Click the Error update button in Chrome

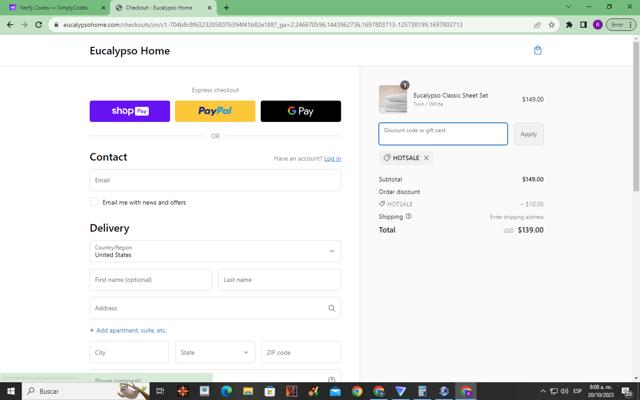[620, 25]
